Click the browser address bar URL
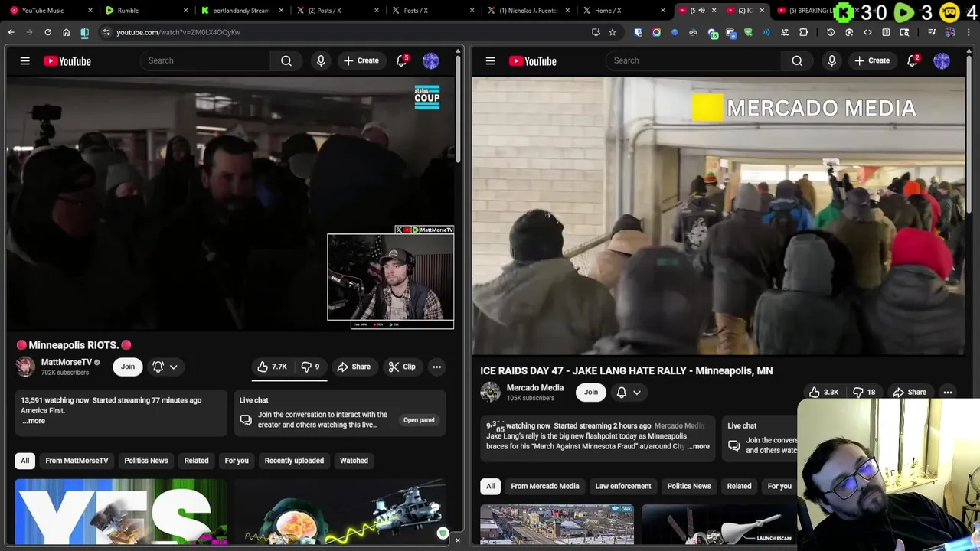This screenshot has height=551, width=980. coord(178,32)
